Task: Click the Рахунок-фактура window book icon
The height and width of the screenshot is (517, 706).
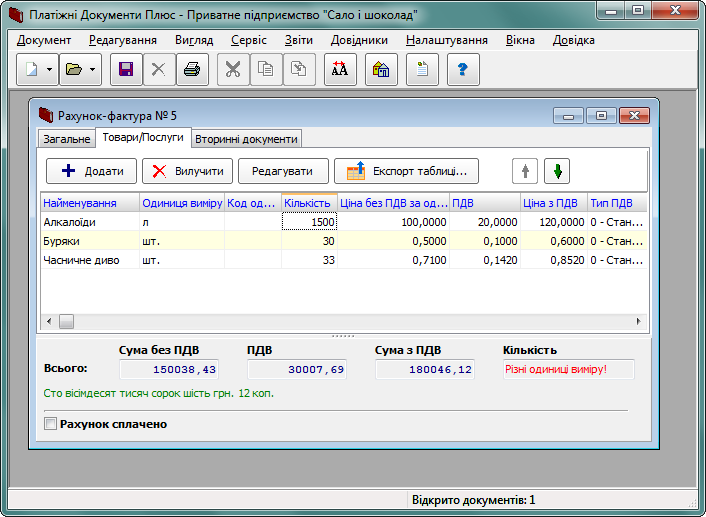Action: 46,116
